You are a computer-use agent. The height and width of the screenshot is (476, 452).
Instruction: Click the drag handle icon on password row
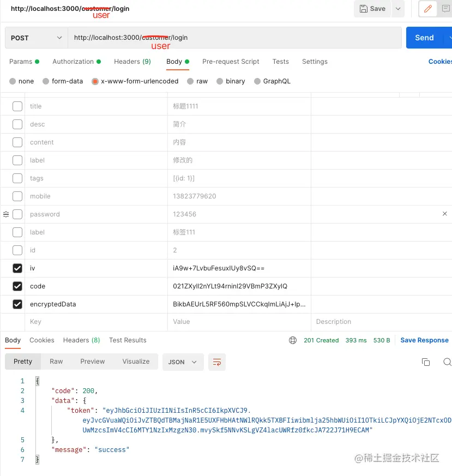[x=6, y=214]
